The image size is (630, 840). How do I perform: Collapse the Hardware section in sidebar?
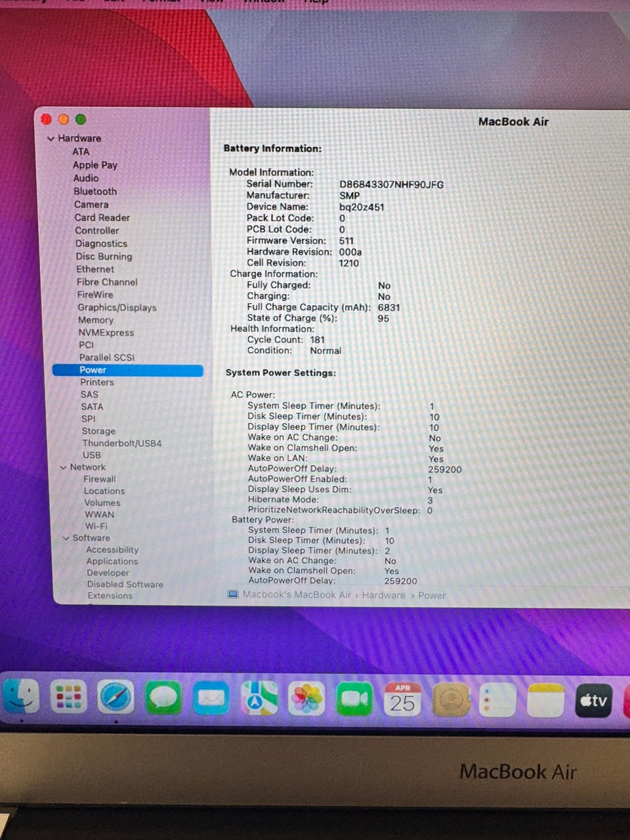pos(51,138)
